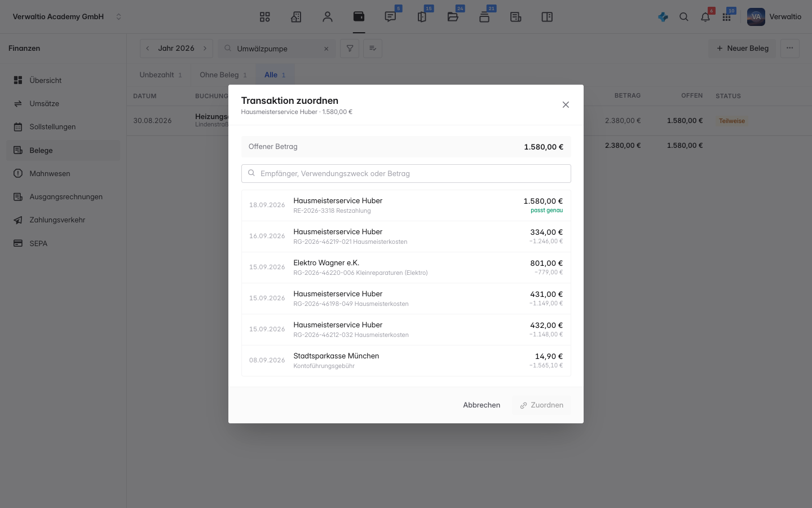This screenshot has height=508, width=812.
Task: Click the Neuer Beleg button
Action: (x=742, y=49)
